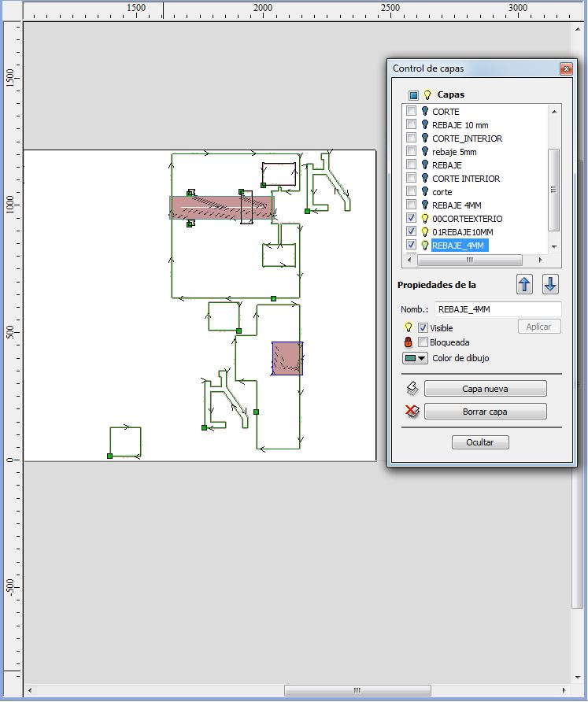Click layer list scroll up arrow
The image size is (588, 702).
(x=554, y=111)
